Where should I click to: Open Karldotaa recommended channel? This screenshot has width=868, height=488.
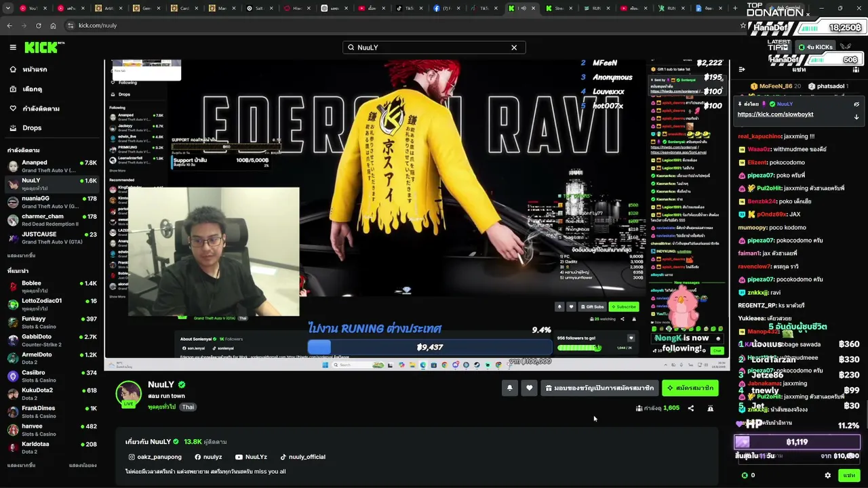click(x=53, y=448)
